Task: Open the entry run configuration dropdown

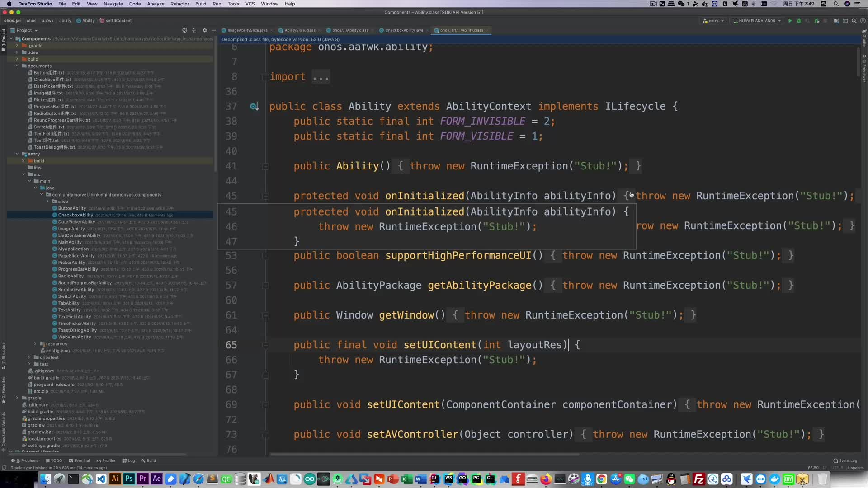Action: (x=713, y=21)
